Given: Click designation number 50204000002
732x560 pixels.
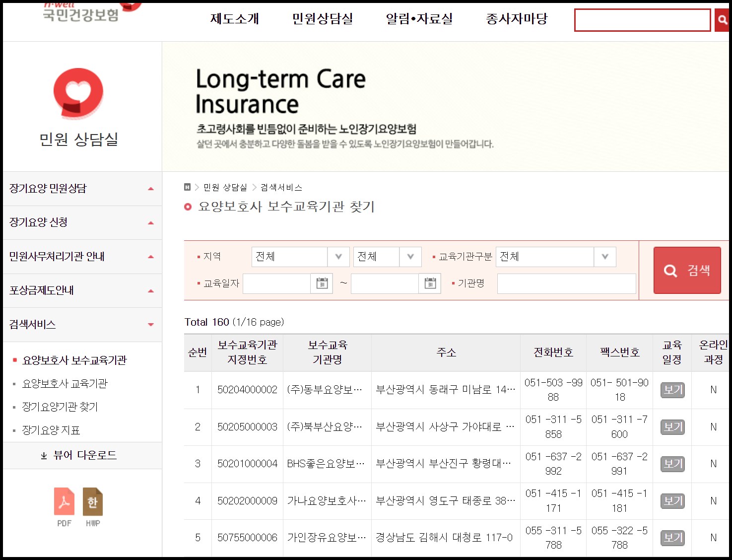Looking at the screenshot, I should [247, 390].
